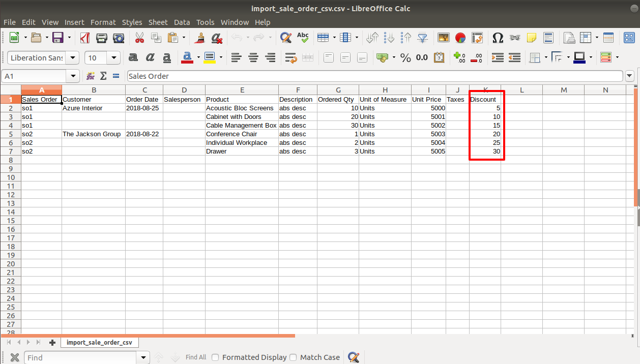The image size is (640, 364).
Task: Click the formula input line
Action: [x=375, y=76]
